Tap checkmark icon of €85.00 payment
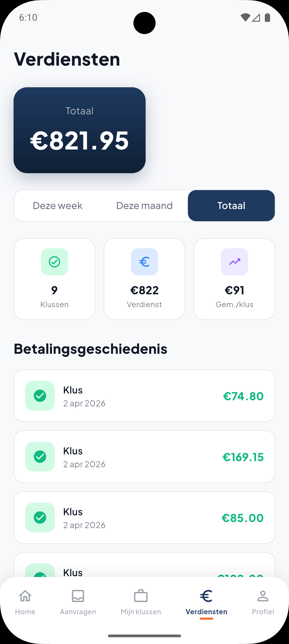 (40, 517)
